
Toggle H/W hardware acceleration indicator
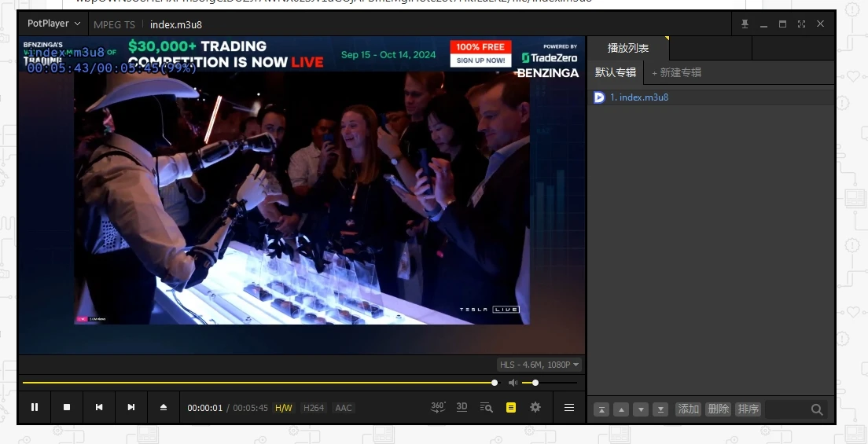click(x=283, y=408)
